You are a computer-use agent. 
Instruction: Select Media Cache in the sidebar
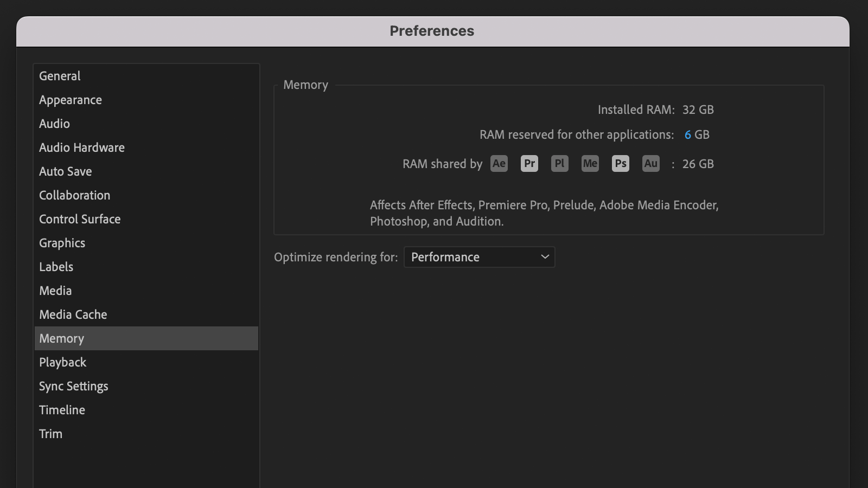point(73,314)
